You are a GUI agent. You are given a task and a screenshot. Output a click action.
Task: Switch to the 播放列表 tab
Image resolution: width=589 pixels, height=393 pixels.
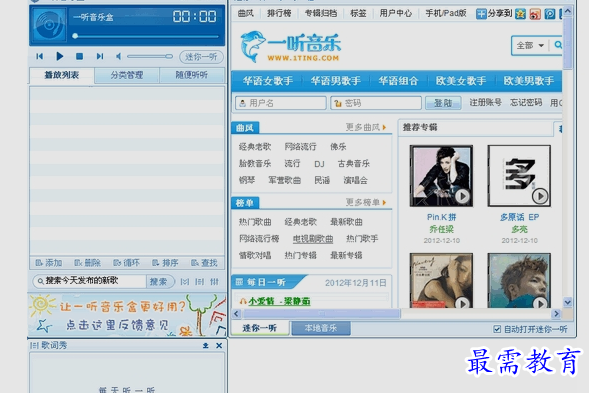(62, 75)
